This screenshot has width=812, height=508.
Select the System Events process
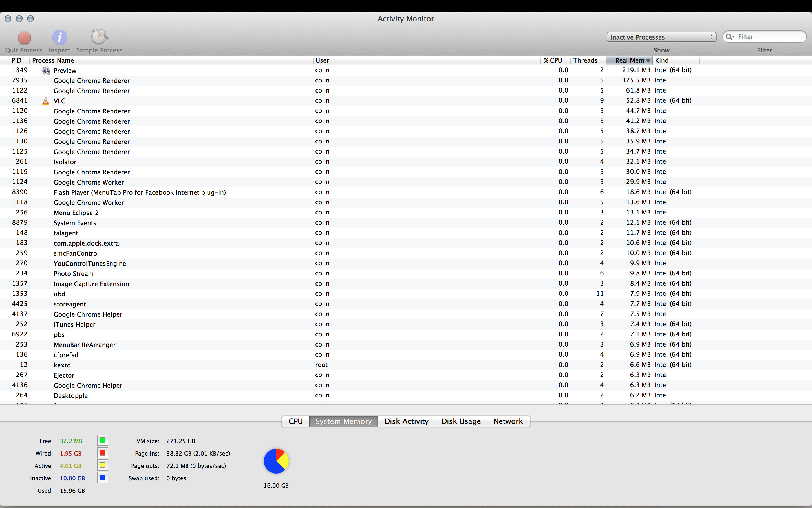pos(406,223)
